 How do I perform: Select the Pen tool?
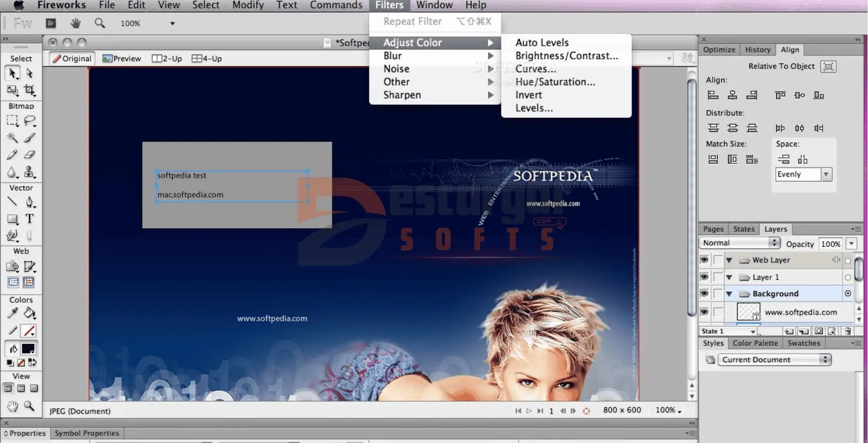tap(30, 202)
